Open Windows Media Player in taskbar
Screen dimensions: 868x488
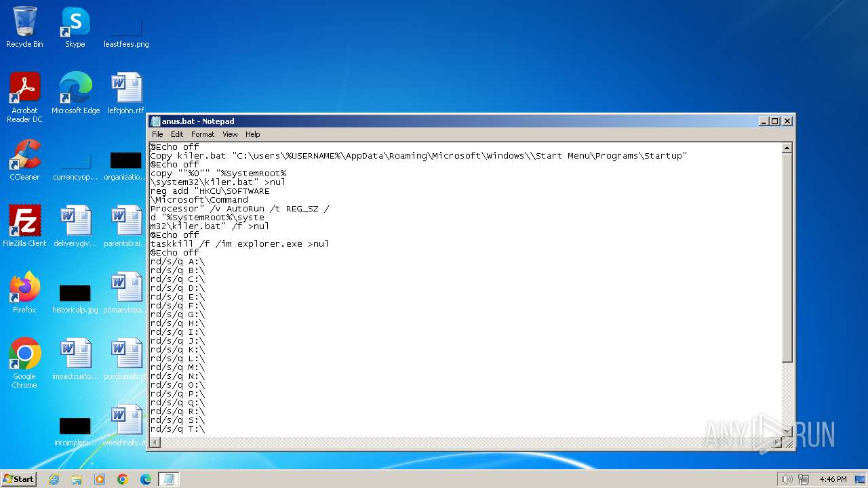pyautogui.click(x=100, y=479)
